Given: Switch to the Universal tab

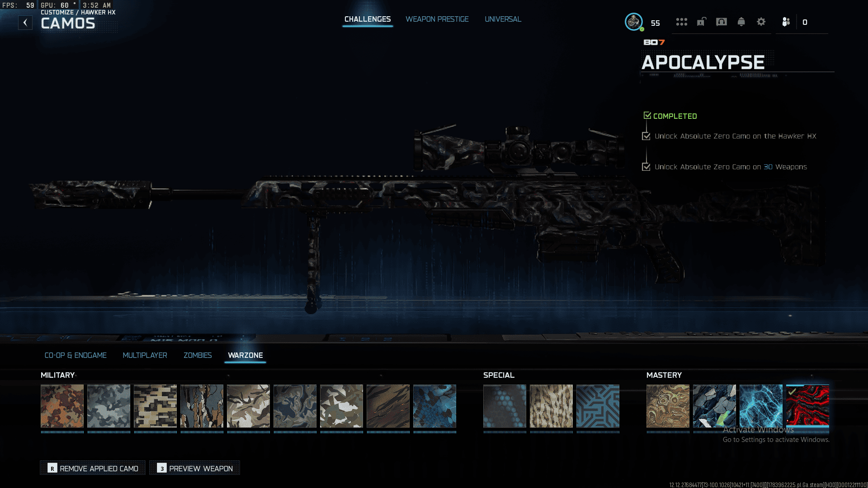Looking at the screenshot, I should [503, 19].
